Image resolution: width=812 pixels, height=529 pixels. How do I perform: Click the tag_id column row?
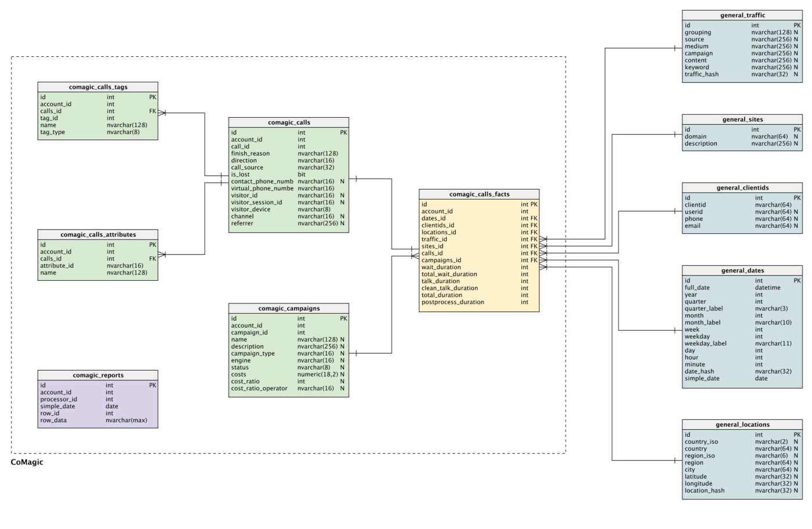pyautogui.click(x=97, y=118)
